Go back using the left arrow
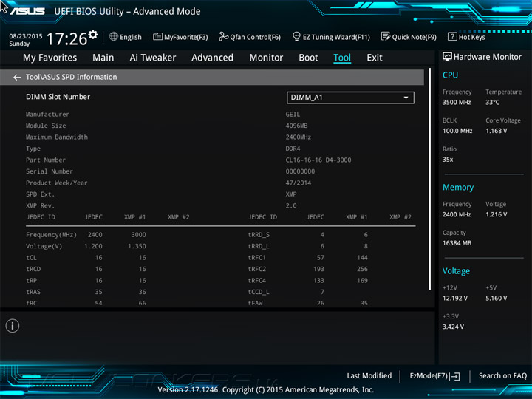 (17, 78)
